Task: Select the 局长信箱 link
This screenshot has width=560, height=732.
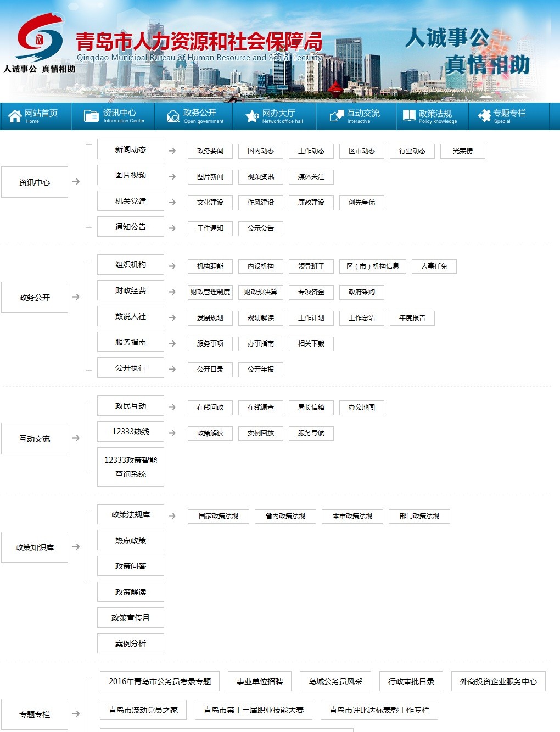Action: pyautogui.click(x=311, y=407)
